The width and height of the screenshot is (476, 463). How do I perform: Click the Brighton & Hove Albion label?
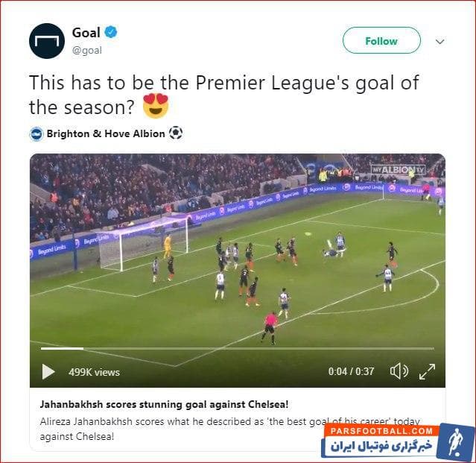[x=106, y=133]
